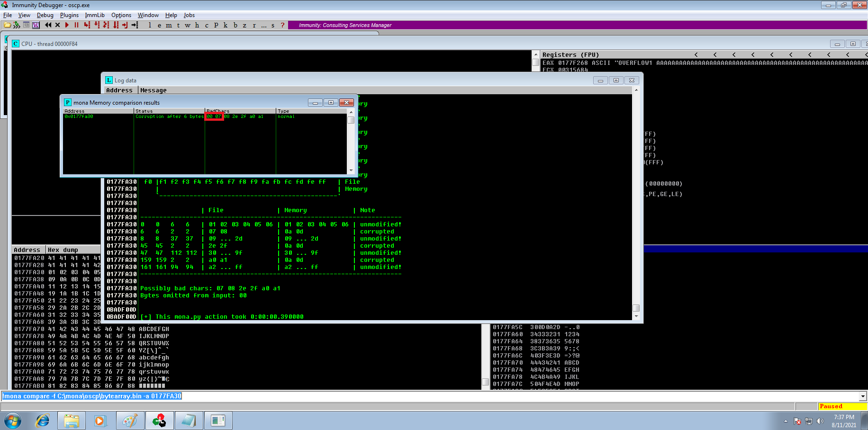Click the Step over icon

(x=97, y=25)
